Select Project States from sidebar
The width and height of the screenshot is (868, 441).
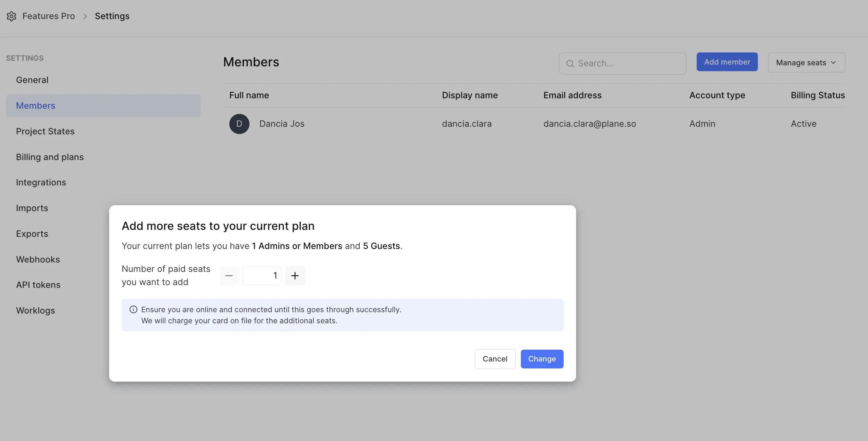point(45,131)
